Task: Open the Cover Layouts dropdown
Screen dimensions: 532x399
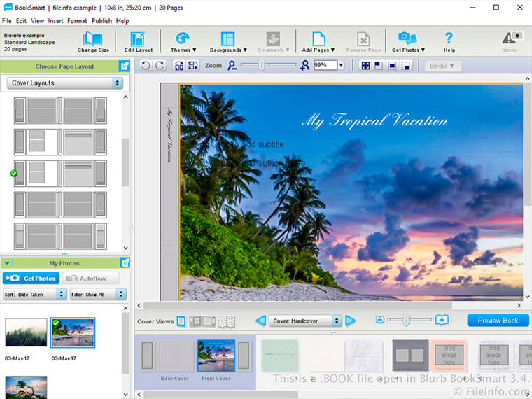Action: [x=64, y=83]
